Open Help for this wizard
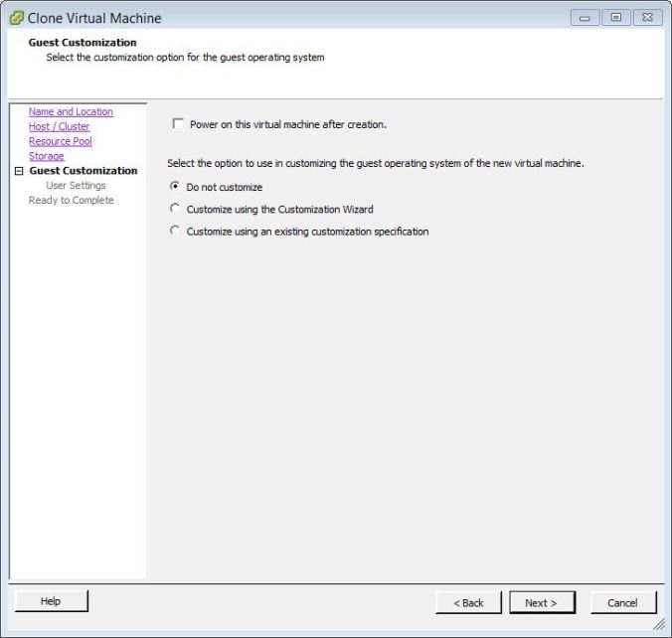Image resolution: width=672 pixels, height=638 pixels. (51, 601)
